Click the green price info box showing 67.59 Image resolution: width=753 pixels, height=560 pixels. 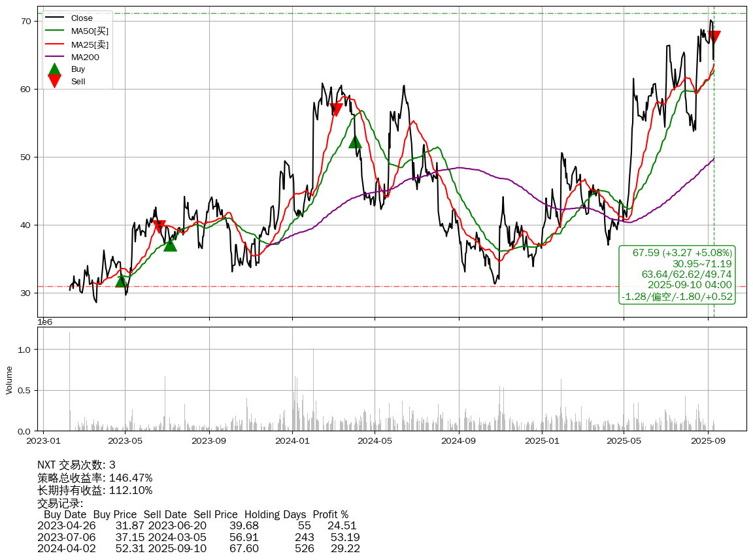(x=677, y=274)
